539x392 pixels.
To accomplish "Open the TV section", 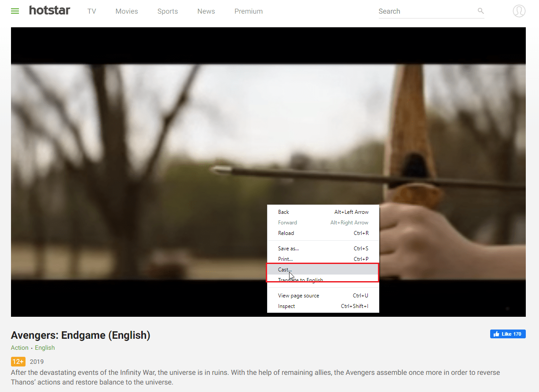I will tap(92, 11).
